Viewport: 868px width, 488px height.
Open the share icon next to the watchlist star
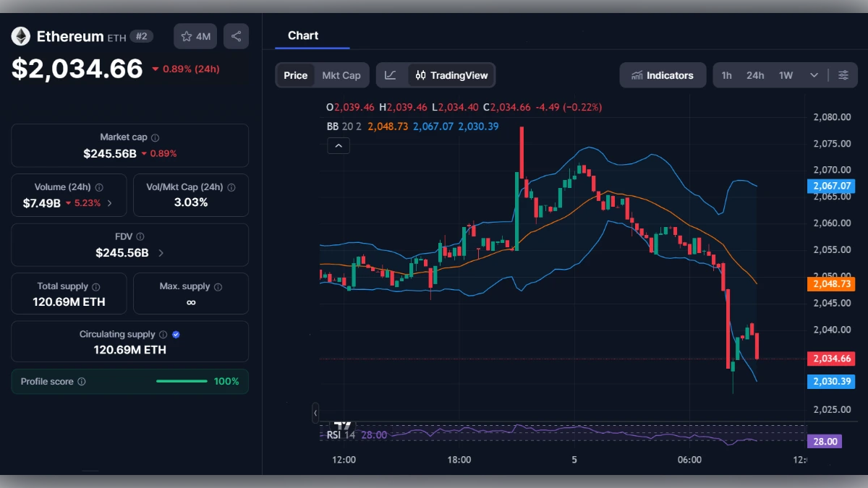236,35
